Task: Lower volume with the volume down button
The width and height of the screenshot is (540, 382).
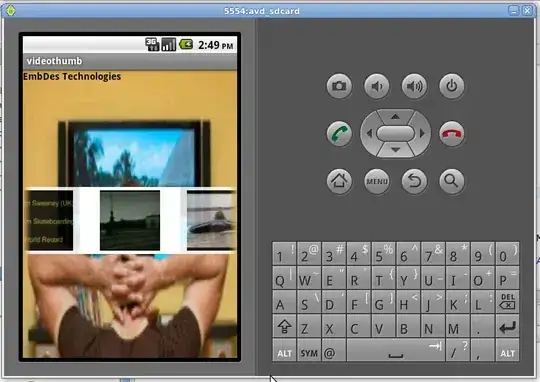Action: coord(377,86)
